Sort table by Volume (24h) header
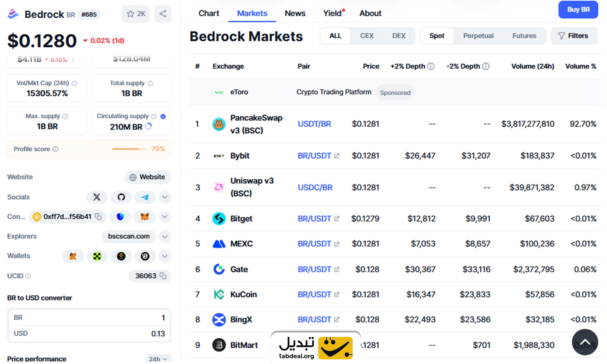Viewport: 607px width, 364px height. coord(533,66)
